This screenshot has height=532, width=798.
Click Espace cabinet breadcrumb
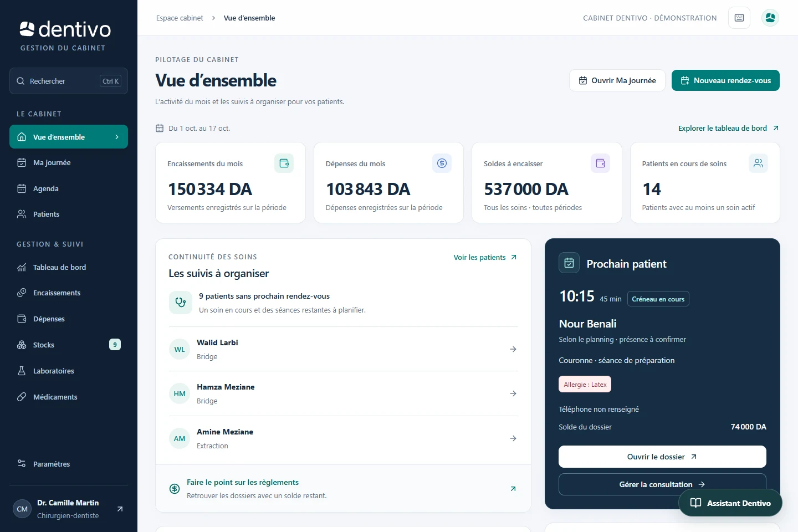(180, 18)
